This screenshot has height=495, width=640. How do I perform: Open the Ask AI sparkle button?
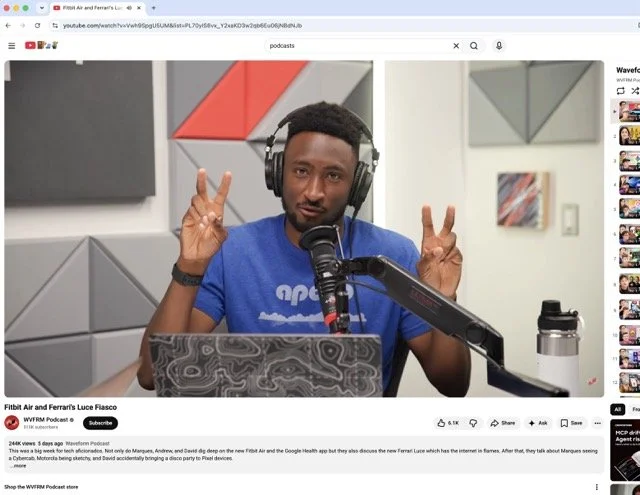pos(538,423)
